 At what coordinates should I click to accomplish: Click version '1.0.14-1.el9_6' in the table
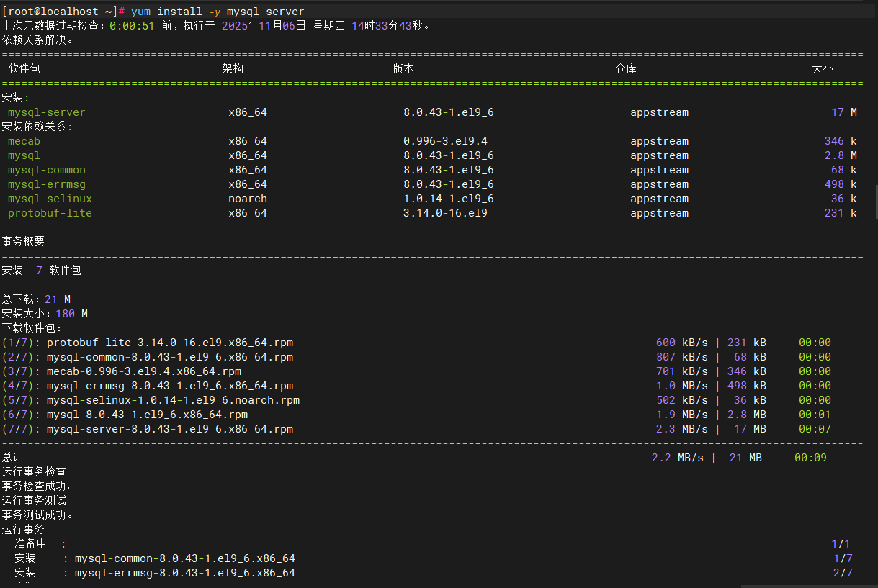coord(449,199)
